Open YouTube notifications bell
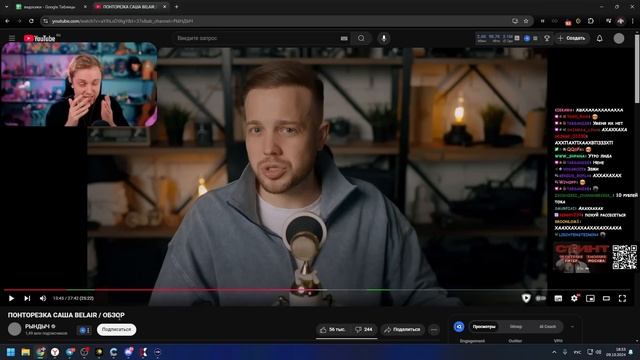 600,38
